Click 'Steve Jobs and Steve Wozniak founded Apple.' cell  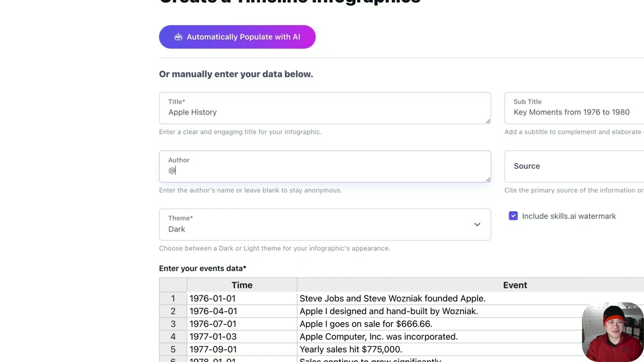click(x=392, y=299)
